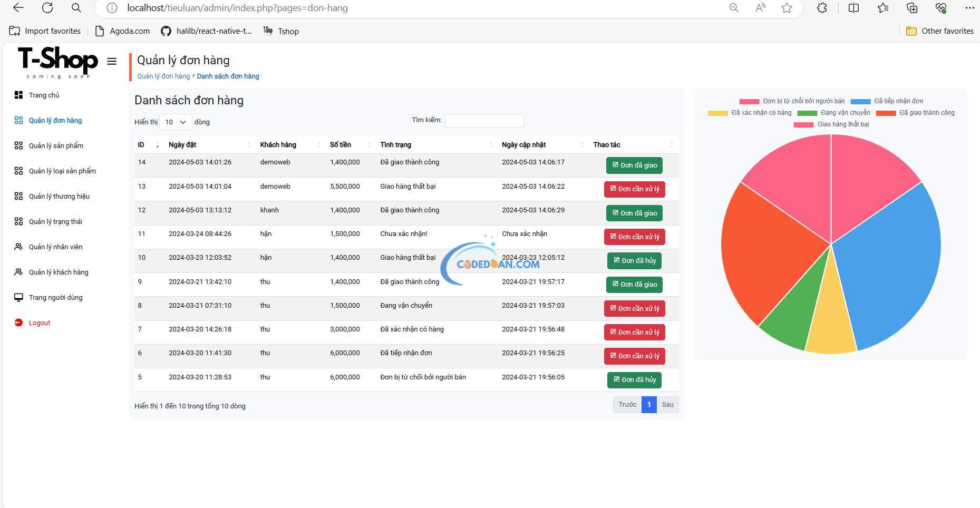The image size is (980, 508).
Task: Click Đơn cần xử lý button for order 13
Action: [635, 189]
